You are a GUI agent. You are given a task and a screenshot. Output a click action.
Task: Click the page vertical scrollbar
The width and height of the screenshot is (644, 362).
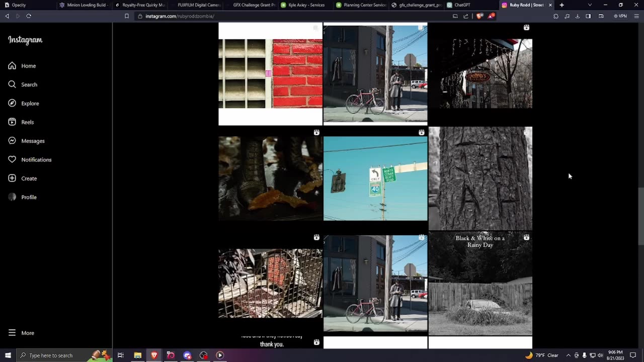640,216
